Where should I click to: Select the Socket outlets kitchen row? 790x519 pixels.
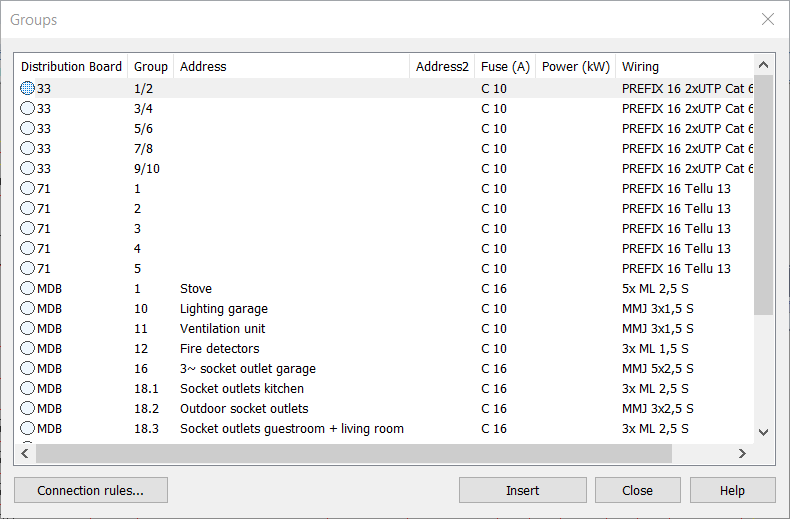click(242, 388)
